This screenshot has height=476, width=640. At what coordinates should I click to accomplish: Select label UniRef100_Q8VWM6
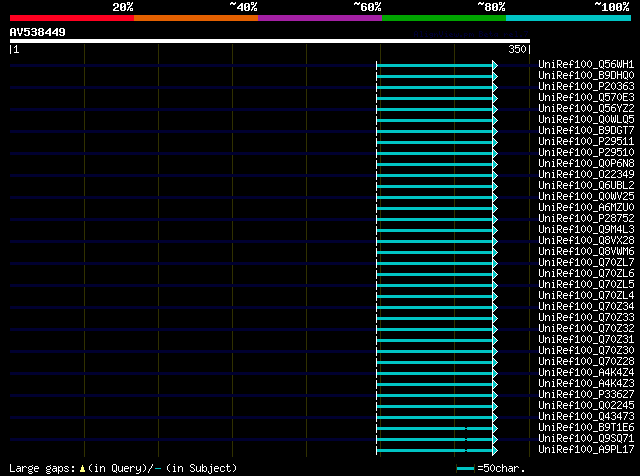[586, 252]
